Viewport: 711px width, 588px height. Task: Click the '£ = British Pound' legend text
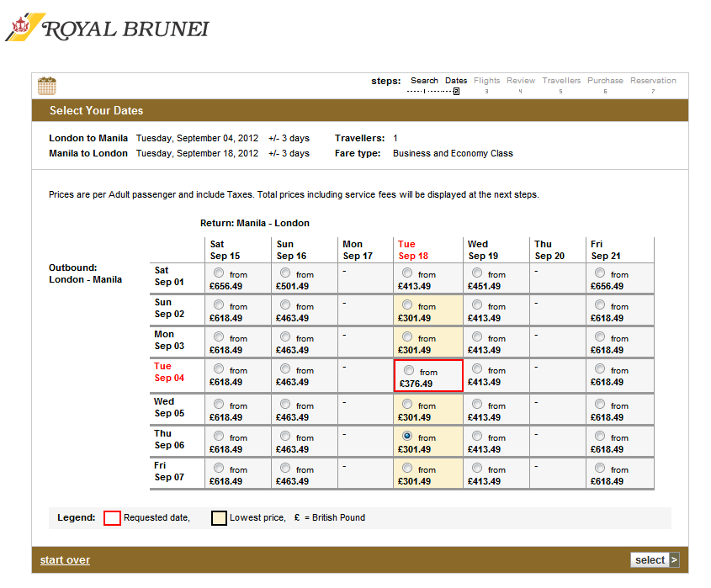click(330, 517)
